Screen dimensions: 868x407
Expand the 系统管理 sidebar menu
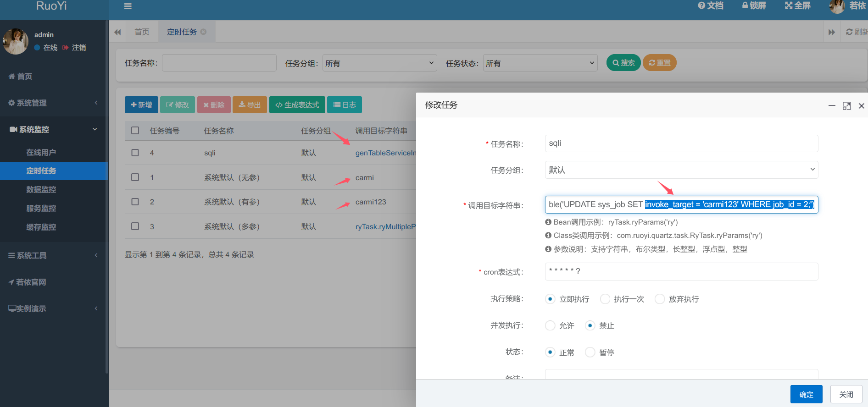pos(53,103)
